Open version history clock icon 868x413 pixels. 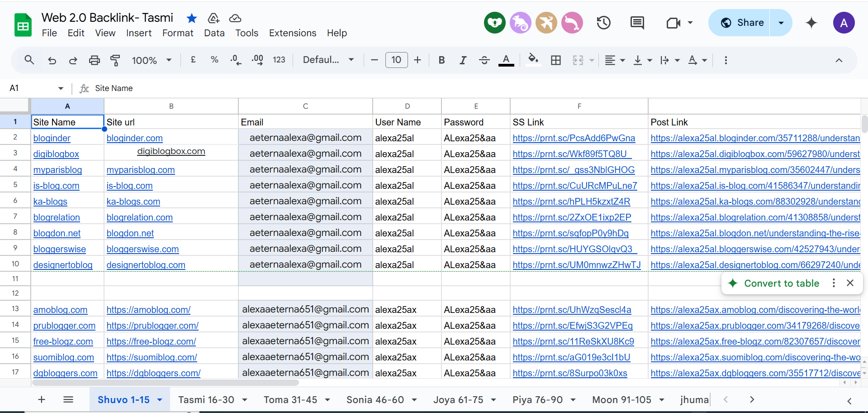[603, 23]
